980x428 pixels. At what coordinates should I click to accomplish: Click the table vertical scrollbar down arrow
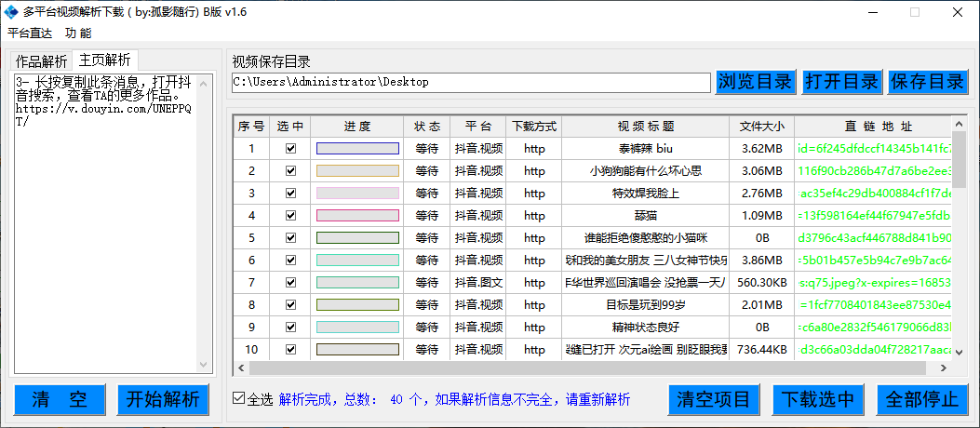coord(959,353)
